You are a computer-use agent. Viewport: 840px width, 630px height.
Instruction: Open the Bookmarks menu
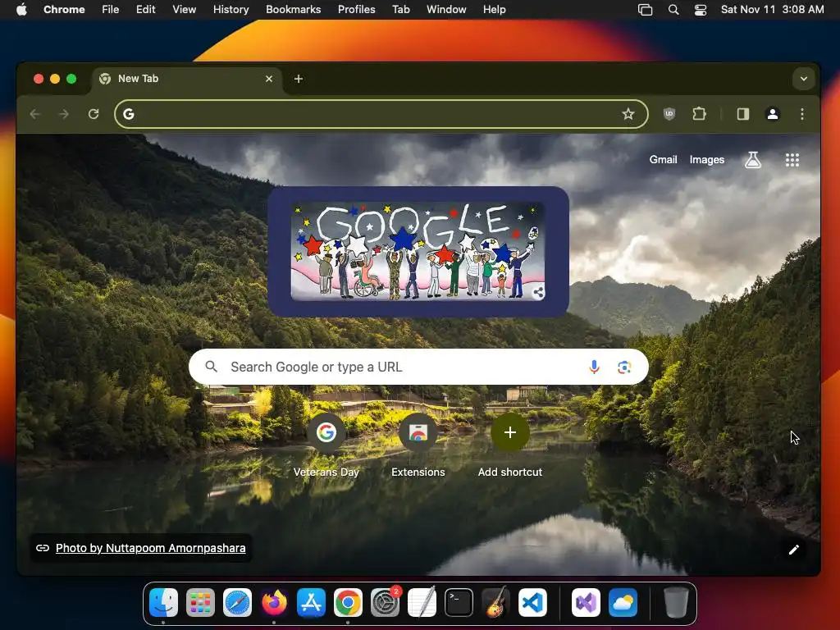(293, 10)
